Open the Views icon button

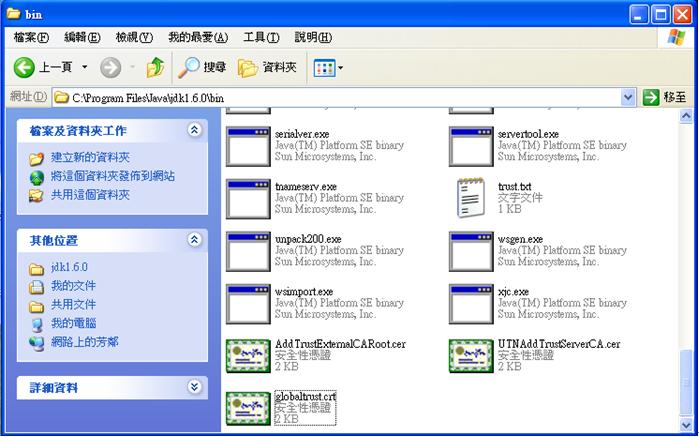325,68
